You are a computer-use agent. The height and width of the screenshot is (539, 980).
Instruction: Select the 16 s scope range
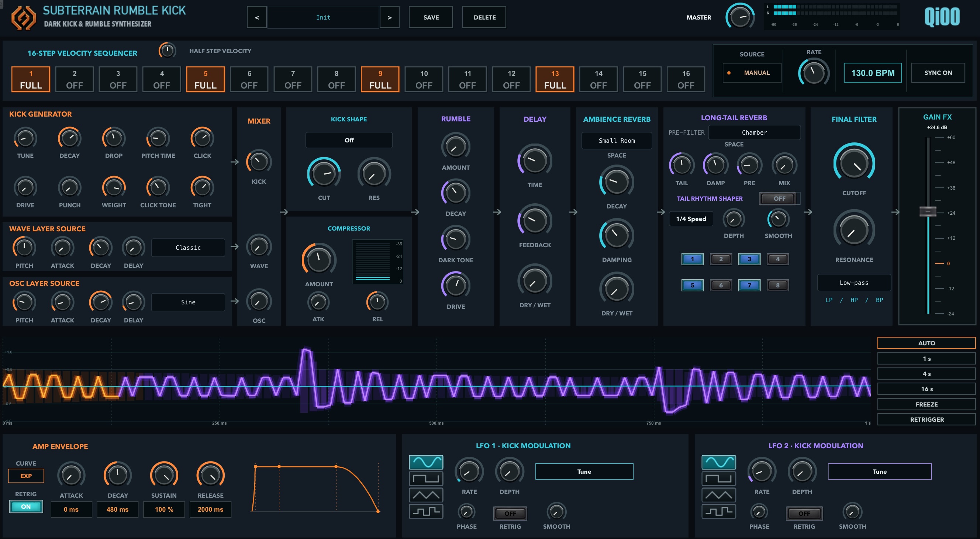point(926,389)
